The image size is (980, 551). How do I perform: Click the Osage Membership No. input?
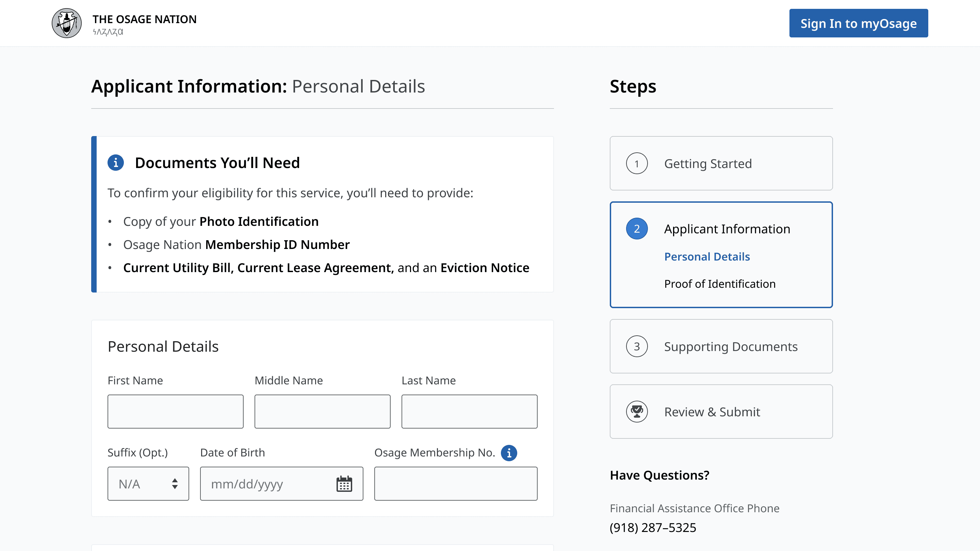click(455, 484)
